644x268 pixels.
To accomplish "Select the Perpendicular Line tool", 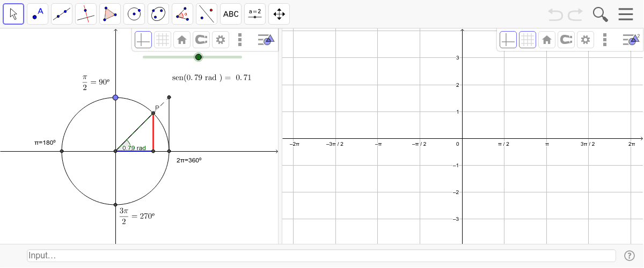I will [86, 14].
